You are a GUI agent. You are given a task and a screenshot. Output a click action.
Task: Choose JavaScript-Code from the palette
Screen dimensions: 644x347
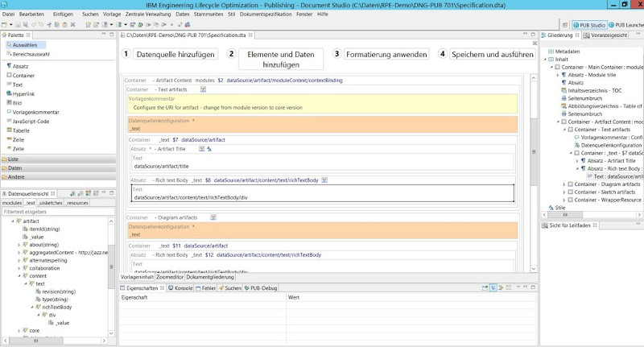point(31,121)
